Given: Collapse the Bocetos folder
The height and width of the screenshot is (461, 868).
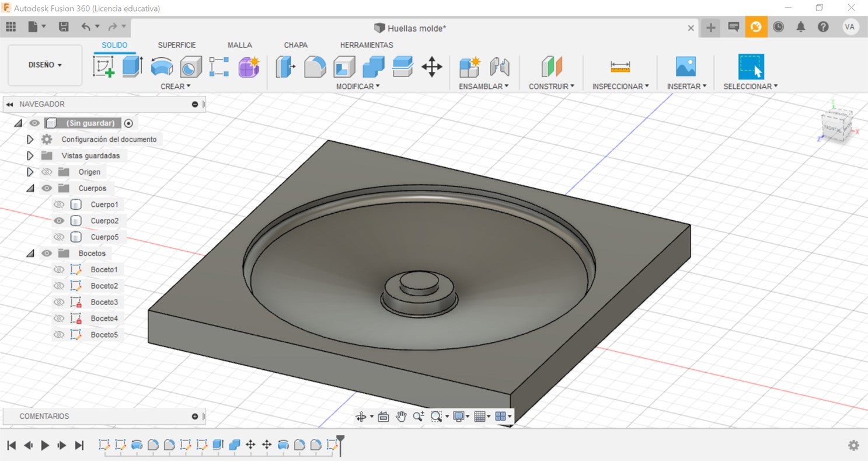Looking at the screenshot, I should click(x=30, y=254).
